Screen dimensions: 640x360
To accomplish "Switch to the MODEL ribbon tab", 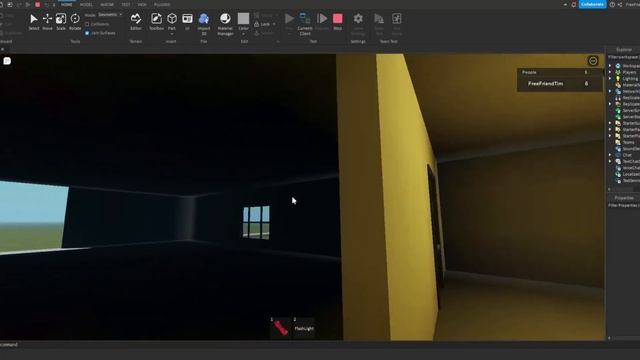I will point(86,4).
